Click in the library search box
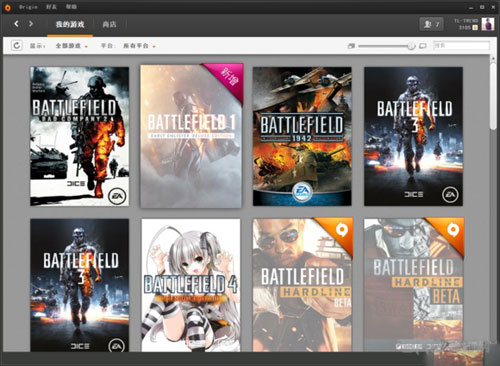The image size is (500, 366). click(462, 45)
